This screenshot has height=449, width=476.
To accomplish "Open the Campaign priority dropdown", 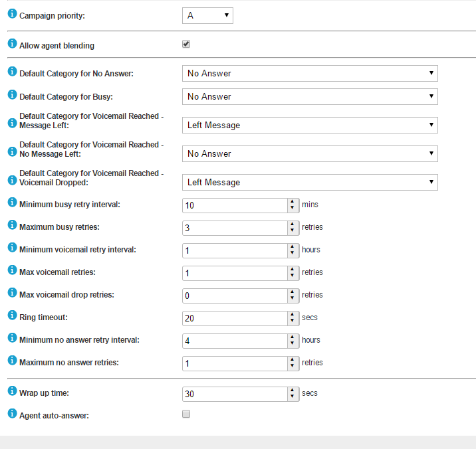I will click(x=207, y=15).
